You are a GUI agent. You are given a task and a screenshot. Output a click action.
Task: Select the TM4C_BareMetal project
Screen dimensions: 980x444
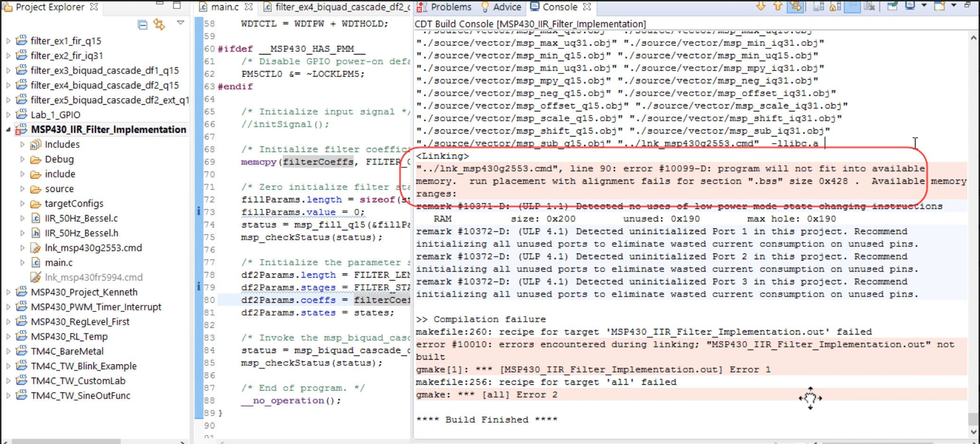[67, 351]
